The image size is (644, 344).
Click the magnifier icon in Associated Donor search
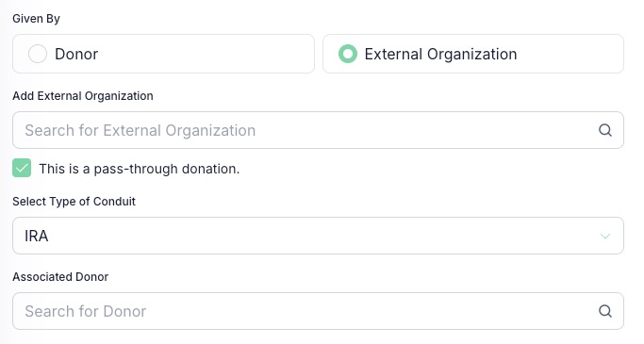pos(605,311)
